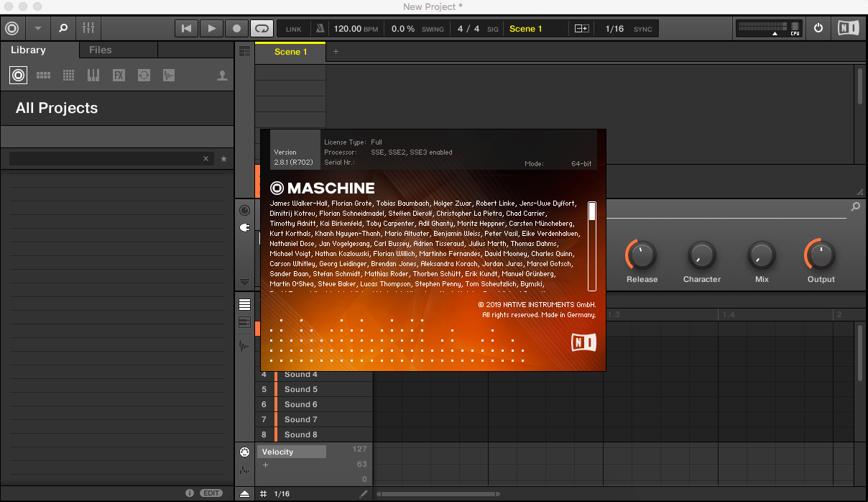The width and height of the screenshot is (868, 502).
Task: Switch to the Library tab
Action: pos(28,50)
